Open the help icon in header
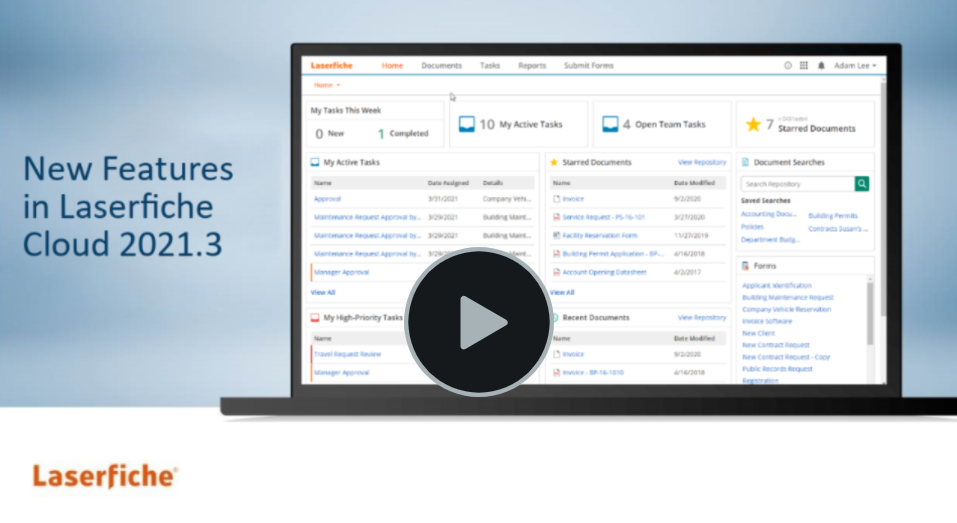The width and height of the screenshot is (957, 523). point(788,65)
